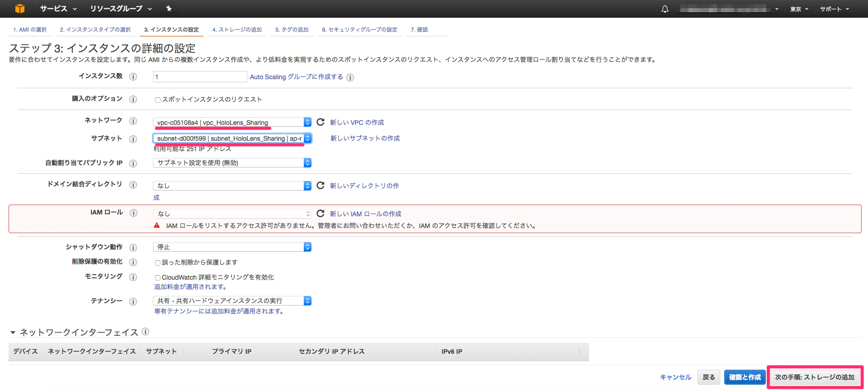Viewport: 868px width, 391px height.
Task: Check 誤った削除から保護します checkbox
Action: [158, 263]
